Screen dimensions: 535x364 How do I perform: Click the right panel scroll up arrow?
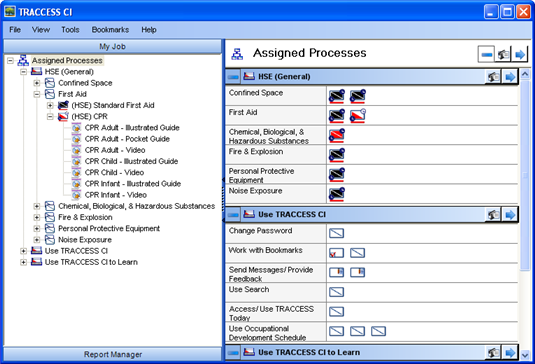pos(525,74)
